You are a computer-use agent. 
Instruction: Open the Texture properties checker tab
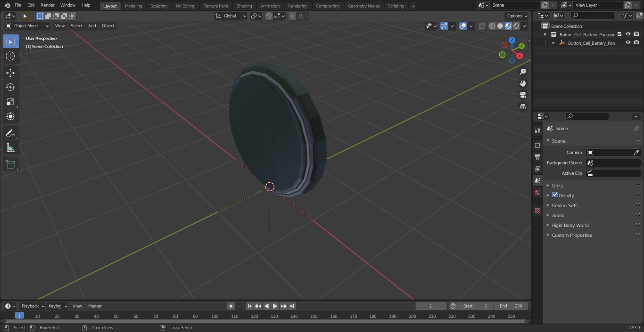click(537, 211)
